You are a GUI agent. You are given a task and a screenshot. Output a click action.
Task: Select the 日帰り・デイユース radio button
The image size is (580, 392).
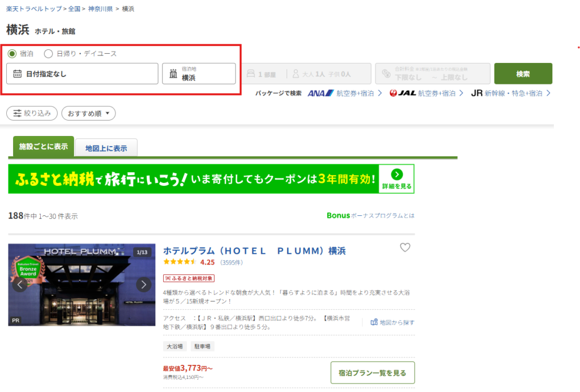pos(48,54)
